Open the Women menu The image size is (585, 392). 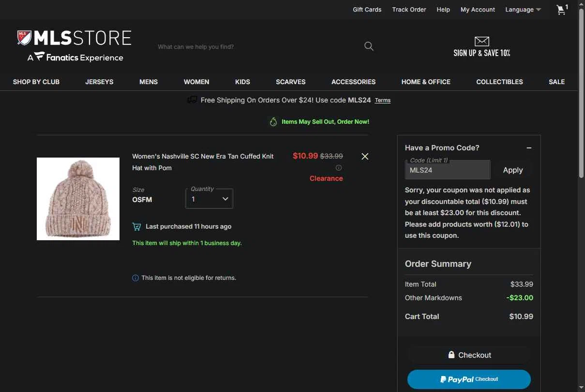point(196,82)
